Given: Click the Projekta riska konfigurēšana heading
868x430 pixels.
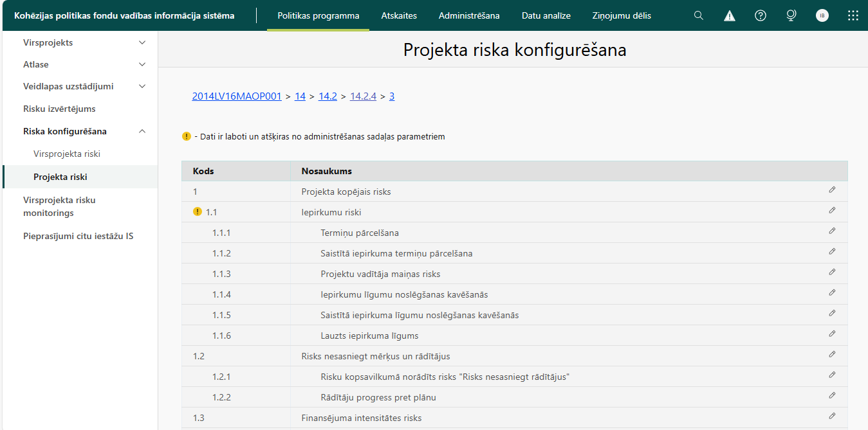Looking at the screenshot, I should tap(515, 50).
